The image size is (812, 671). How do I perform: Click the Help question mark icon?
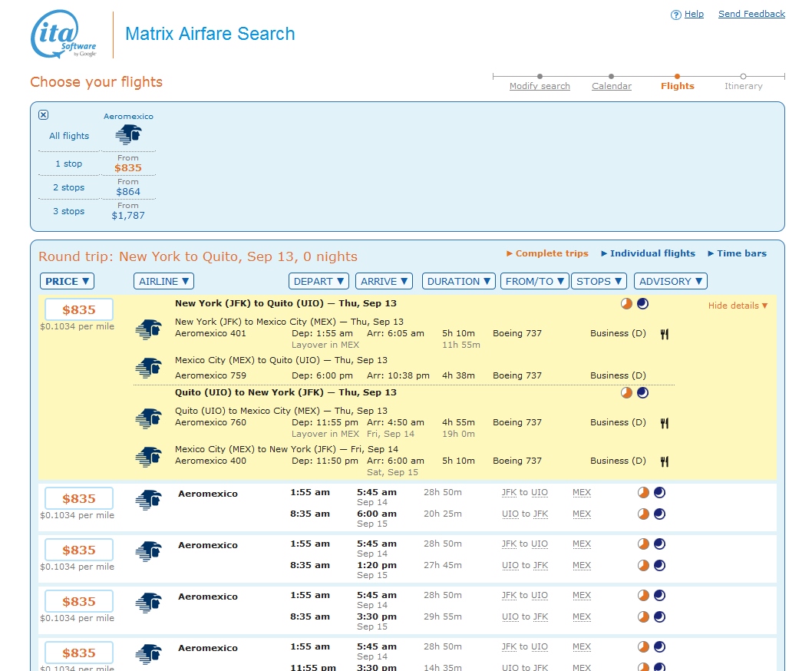675,14
